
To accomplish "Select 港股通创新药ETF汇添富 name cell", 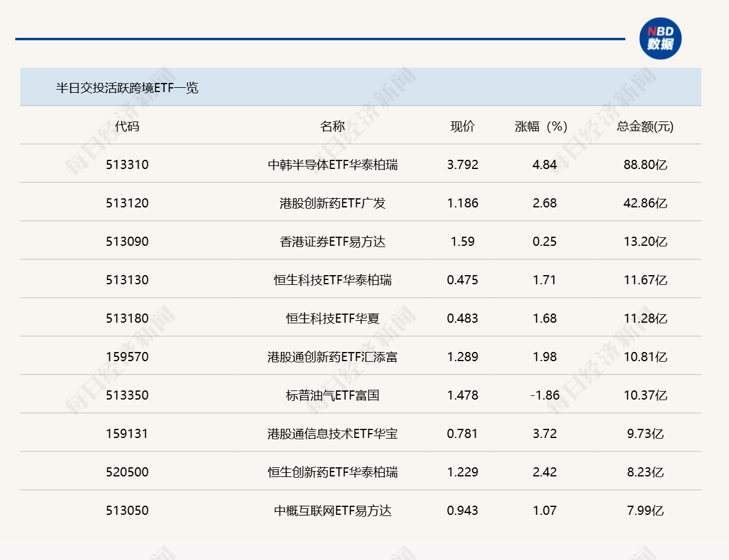I will click(332, 357).
